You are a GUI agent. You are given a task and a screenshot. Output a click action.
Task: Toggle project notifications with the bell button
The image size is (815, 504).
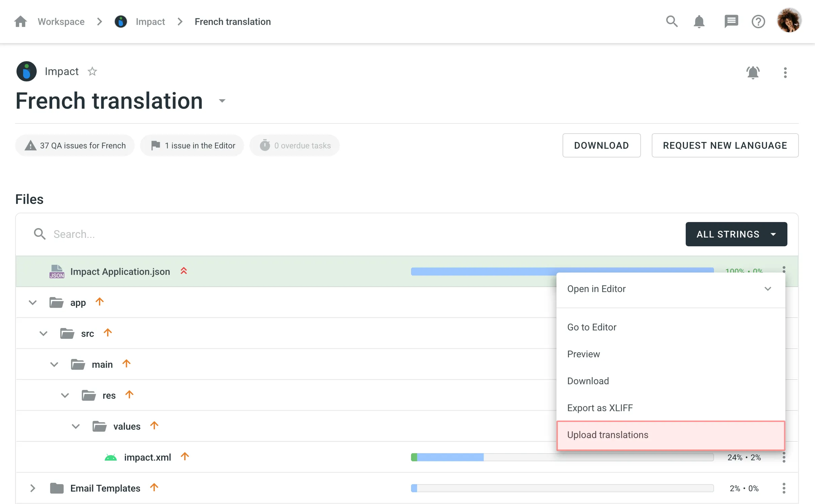(753, 72)
